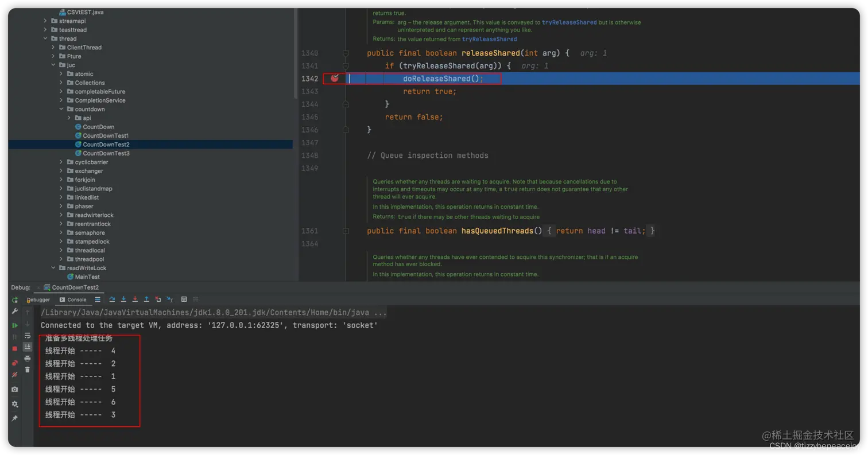Open run configuration via the wrench icon

15,311
